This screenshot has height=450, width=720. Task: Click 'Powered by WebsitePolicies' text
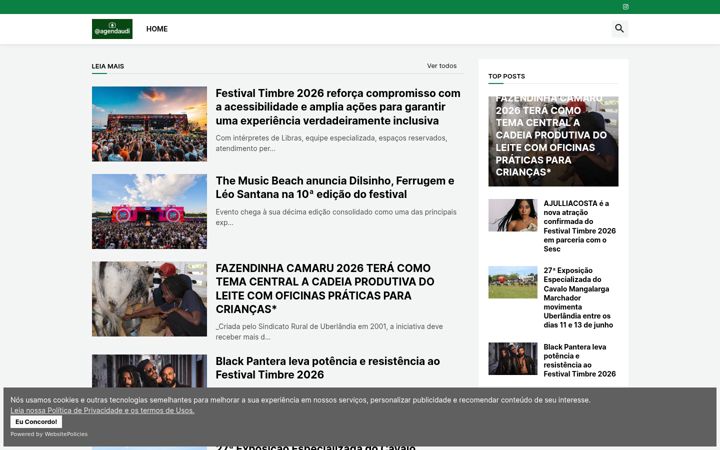(49, 434)
